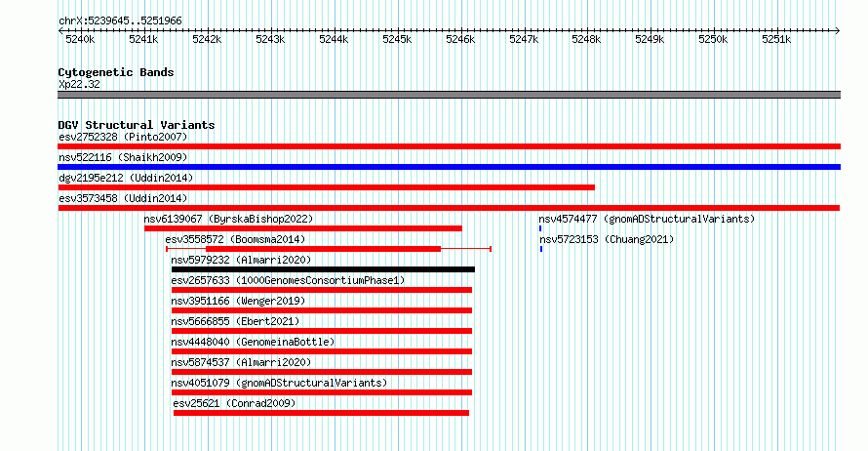
Task: Select the red nsv6139067 variant bar
Action: pyautogui.click(x=302, y=228)
